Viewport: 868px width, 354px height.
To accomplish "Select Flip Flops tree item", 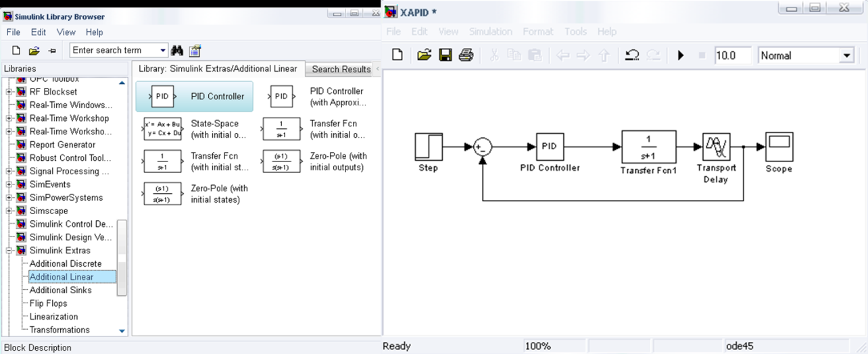I will pos(50,303).
